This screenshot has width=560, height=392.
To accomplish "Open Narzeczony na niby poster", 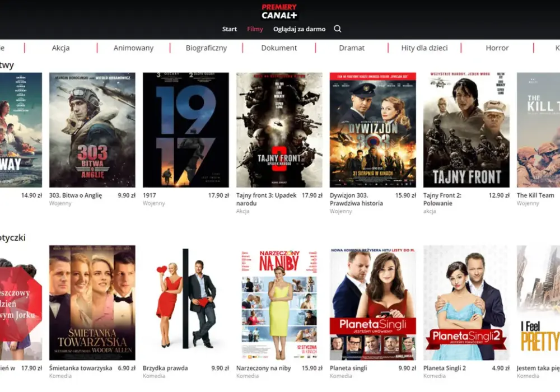I will tap(279, 303).
